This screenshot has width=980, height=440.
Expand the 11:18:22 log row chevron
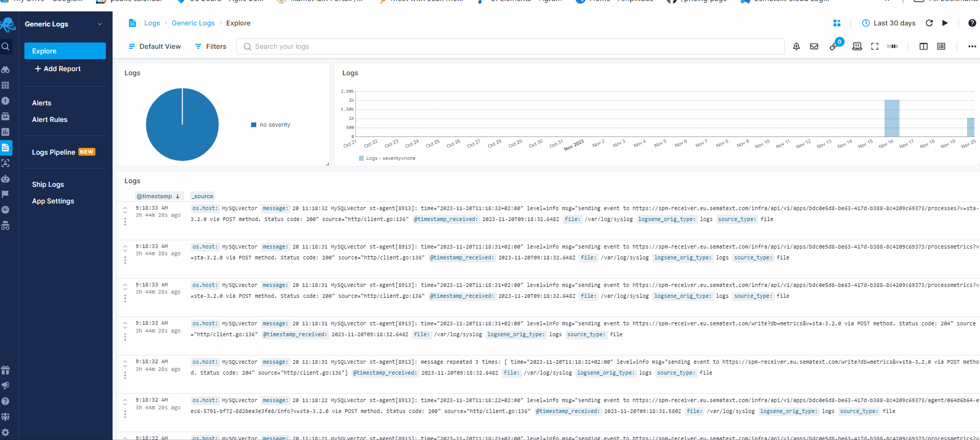[x=125, y=402]
